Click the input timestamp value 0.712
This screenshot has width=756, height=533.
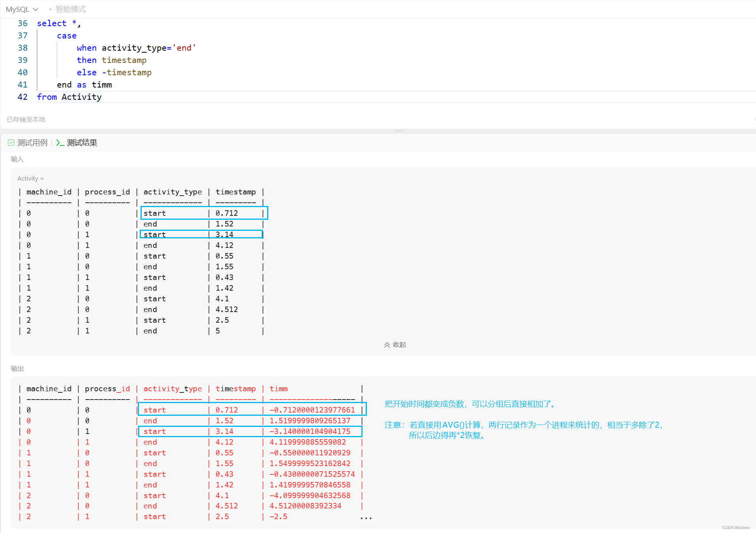pyautogui.click(x=227, y=213)
